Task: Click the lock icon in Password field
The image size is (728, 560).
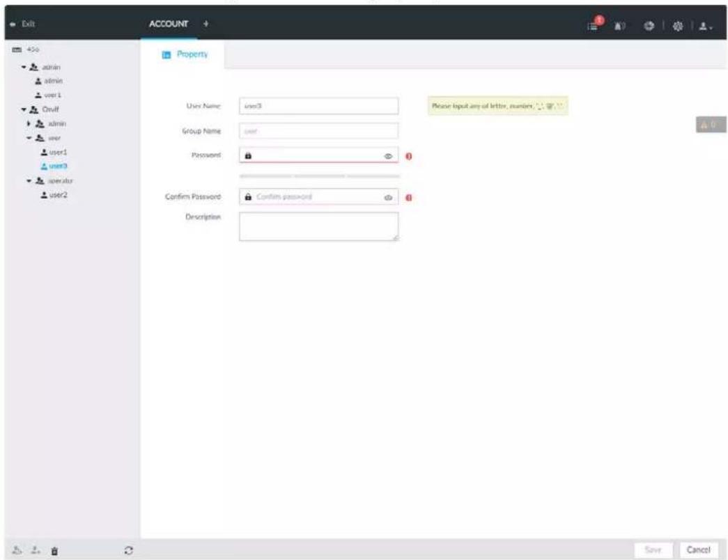Action: pyautogui.click(x=248, y=156)
